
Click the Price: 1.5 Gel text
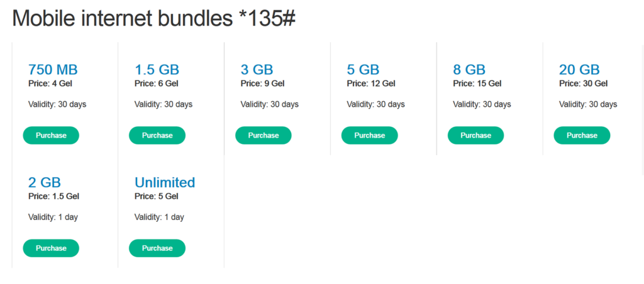coord(54,197)
